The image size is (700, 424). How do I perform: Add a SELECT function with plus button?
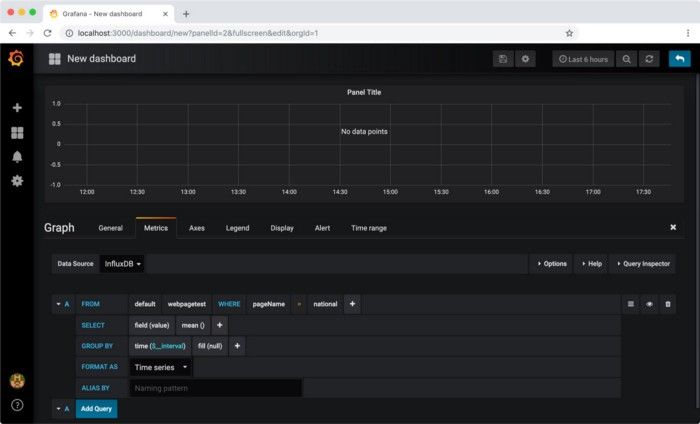[219, 325]
